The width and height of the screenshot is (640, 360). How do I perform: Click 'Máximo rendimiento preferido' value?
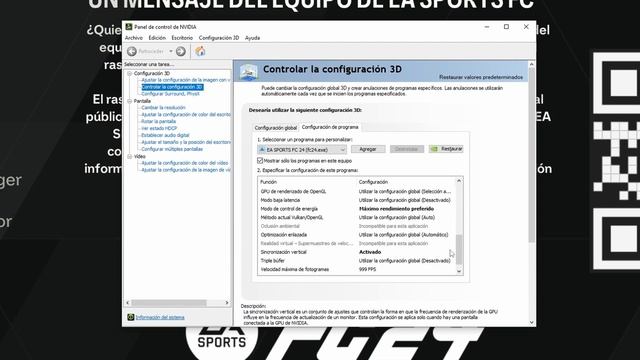pos(396,209)
